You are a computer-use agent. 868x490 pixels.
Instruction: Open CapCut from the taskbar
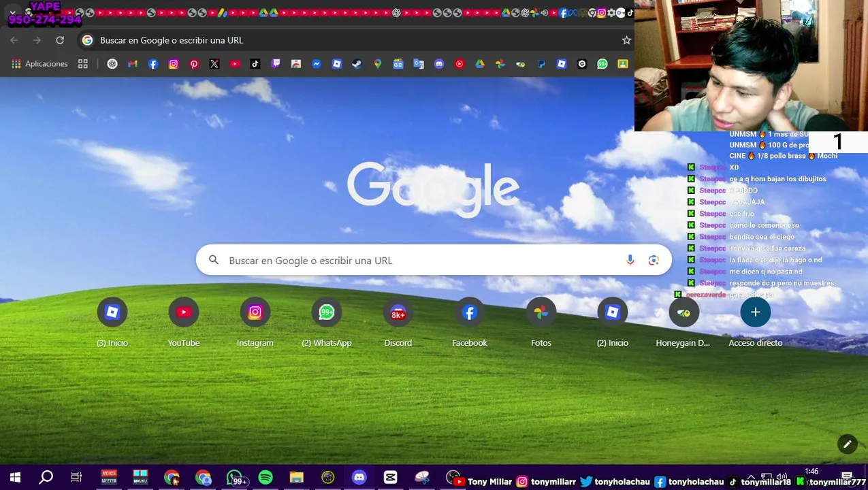coord(390,478)
